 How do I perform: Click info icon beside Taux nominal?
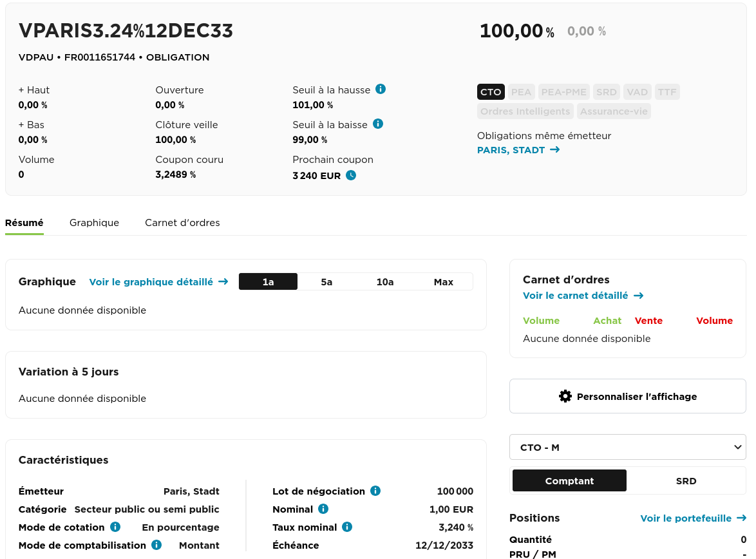click(x=347, y=527)
